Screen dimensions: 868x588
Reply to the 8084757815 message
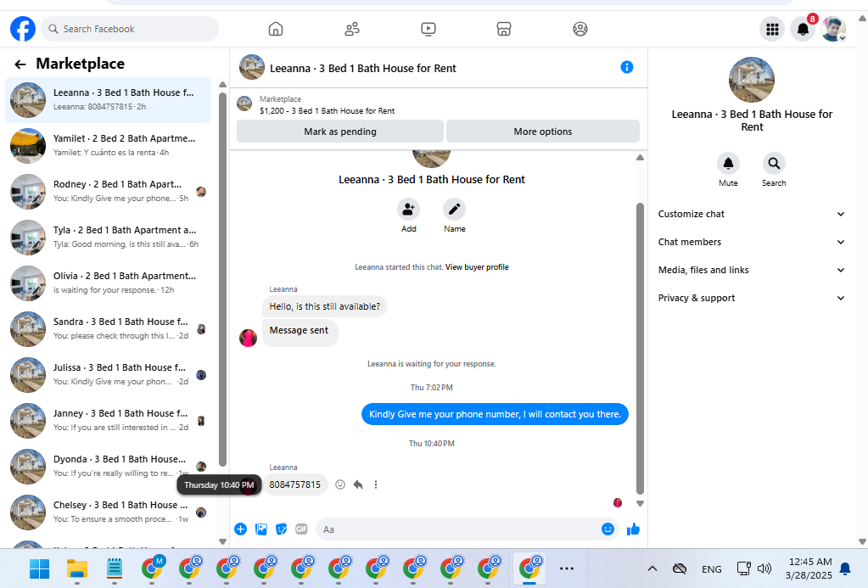(x=358, y=484)
